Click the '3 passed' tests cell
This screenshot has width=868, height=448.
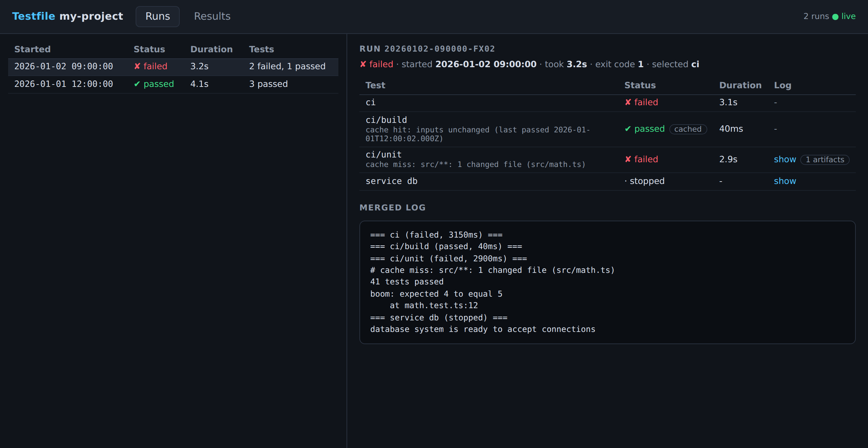pyautogui.click(x=268, y=84)
